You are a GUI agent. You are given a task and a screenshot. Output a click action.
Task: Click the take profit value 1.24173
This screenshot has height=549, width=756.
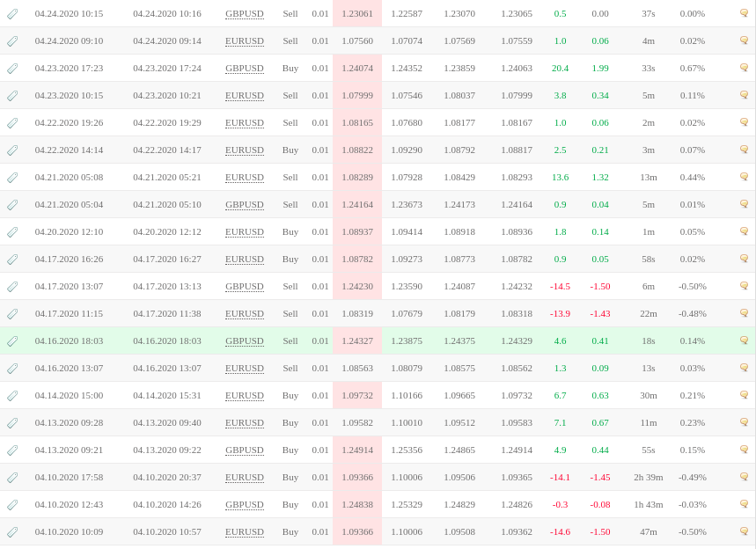459,204
